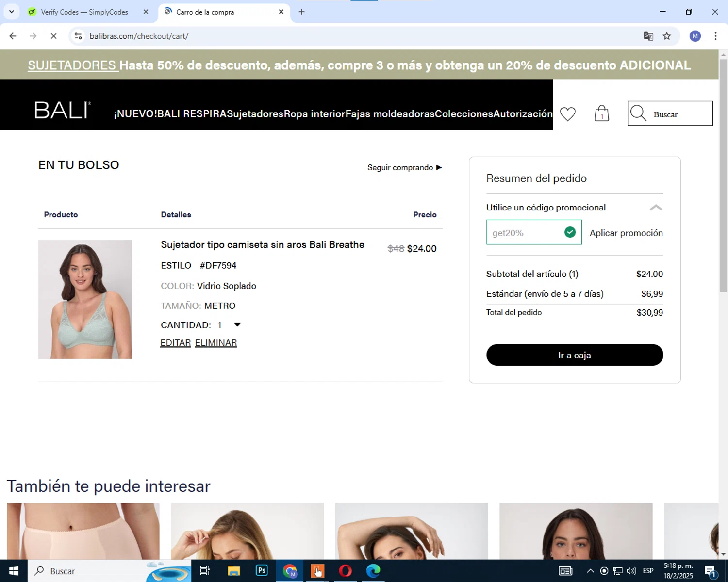Open the ¡NUEVO! menu item
The image size is (728, 582).
(x=135, y=114)
